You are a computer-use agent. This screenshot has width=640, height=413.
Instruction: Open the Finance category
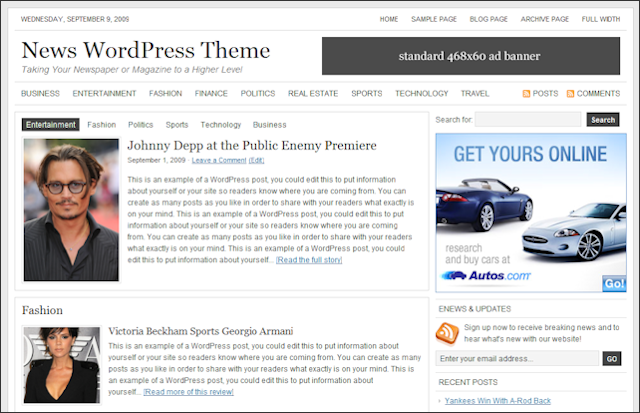tap(211, 93)
